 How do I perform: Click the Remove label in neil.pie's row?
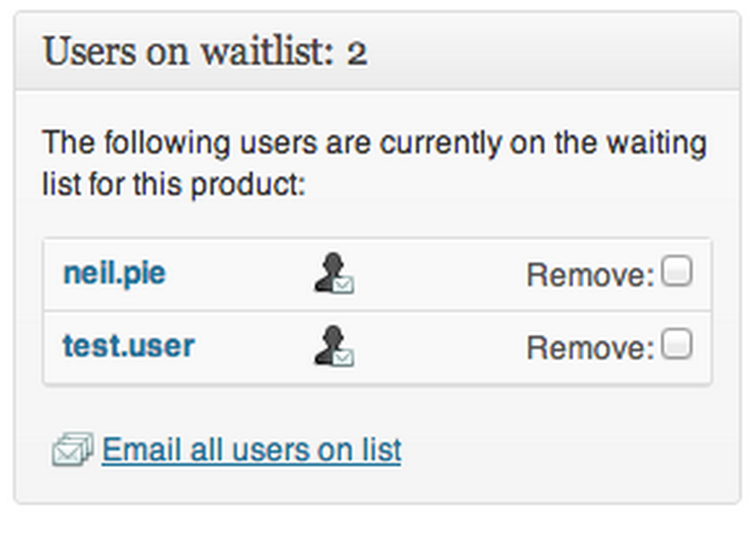[592, 273]
